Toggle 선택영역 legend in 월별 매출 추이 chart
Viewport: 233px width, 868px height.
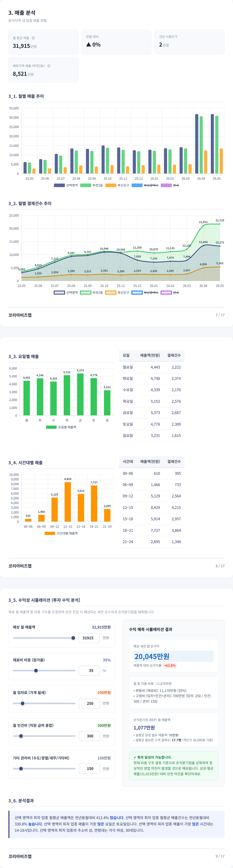[x=66, y=185]
